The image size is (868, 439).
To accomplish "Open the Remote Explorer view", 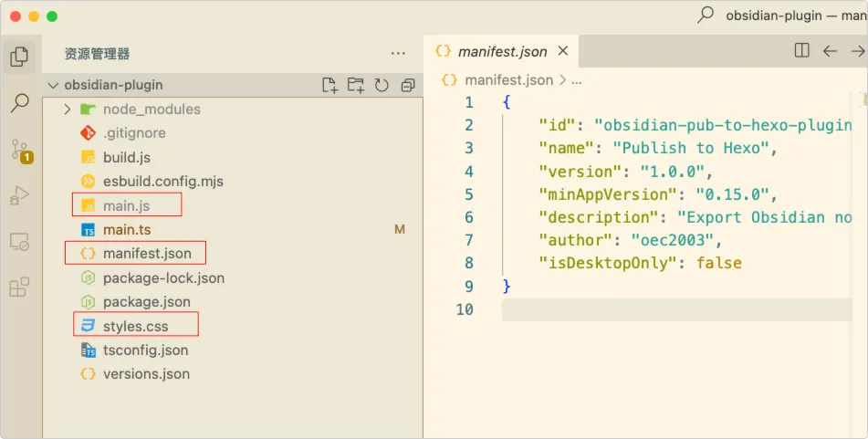I will pyautogui.click(x=19, y=242).
